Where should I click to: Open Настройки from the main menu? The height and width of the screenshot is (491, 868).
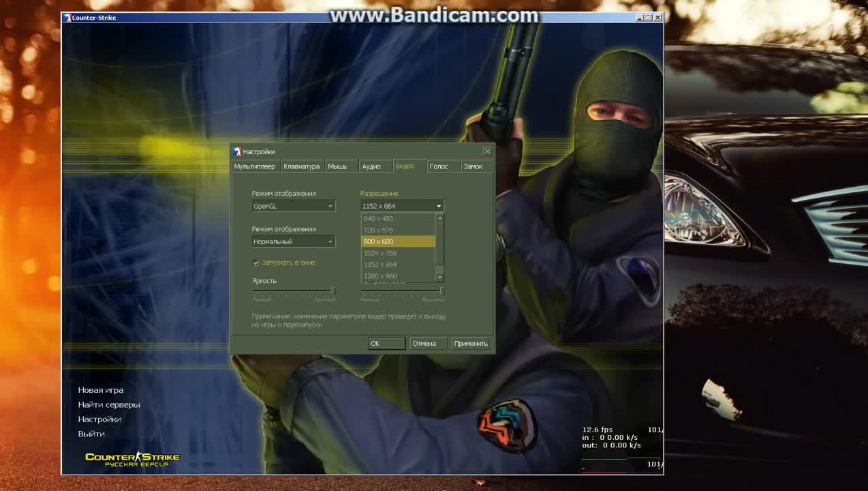(99, 419)
